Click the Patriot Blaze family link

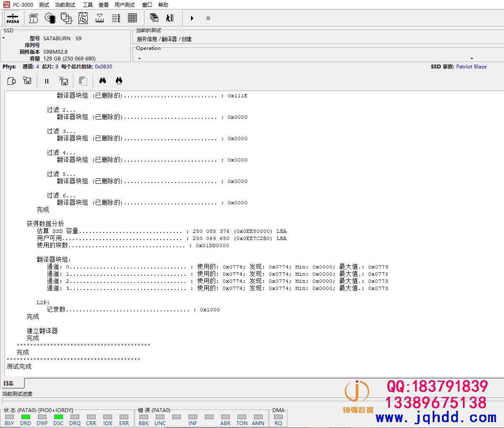pyautogui.click(x=471, y=66)
